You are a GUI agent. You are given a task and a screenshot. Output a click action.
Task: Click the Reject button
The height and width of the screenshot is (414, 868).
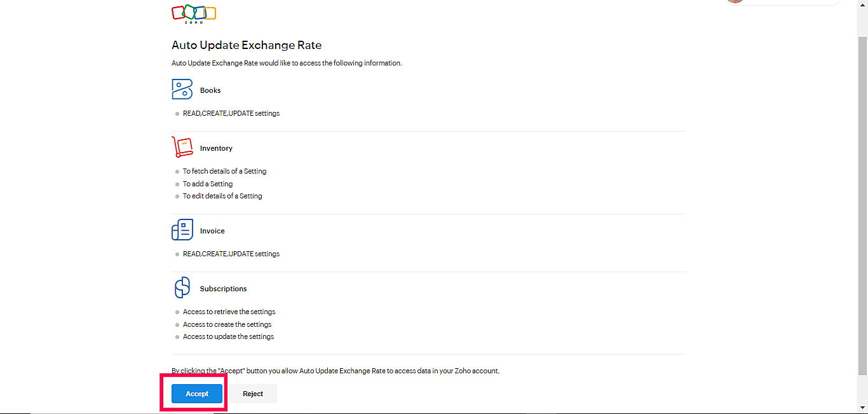click(253, 394)
